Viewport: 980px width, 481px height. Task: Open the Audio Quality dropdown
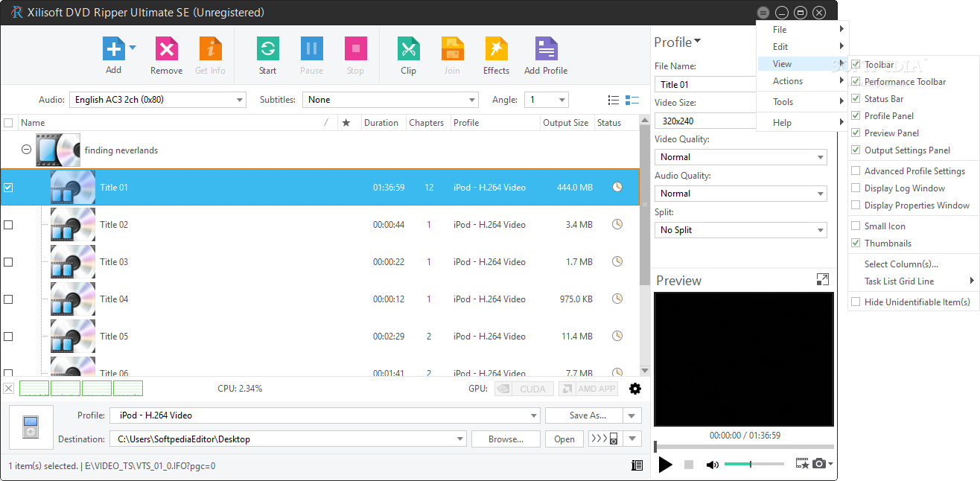[741, 194]
